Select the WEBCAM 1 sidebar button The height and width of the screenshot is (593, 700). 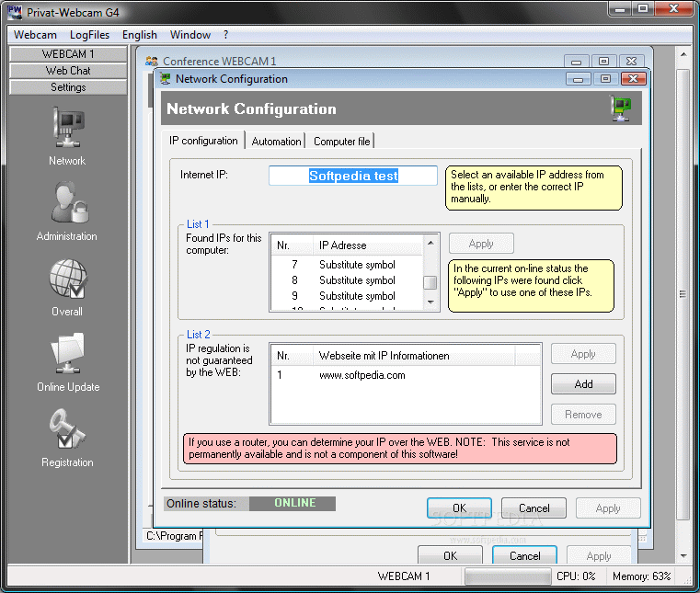[68, 54]
